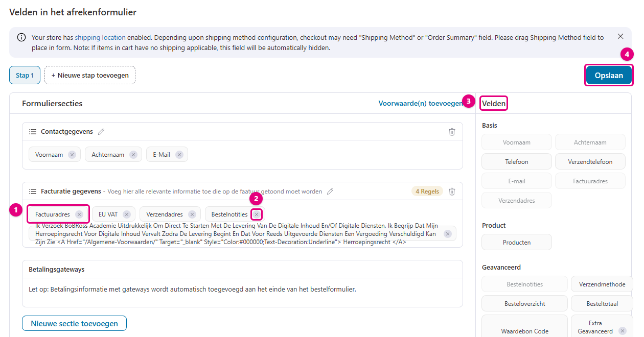This screenshot has height=337, width=644.
Task: Edit the Facturatie gegevens section
Action: pos(330,191)
